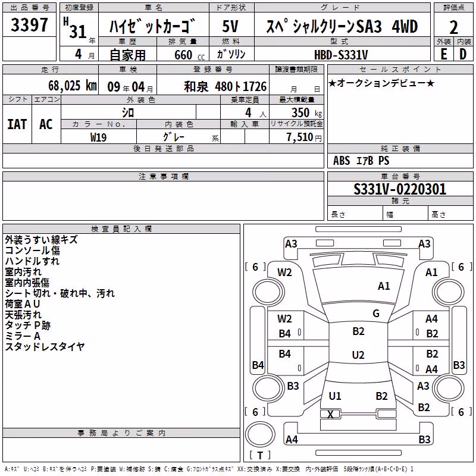Click mileage 68,025 km
This screenshot has width=476, height=476.
click(73, 86)
